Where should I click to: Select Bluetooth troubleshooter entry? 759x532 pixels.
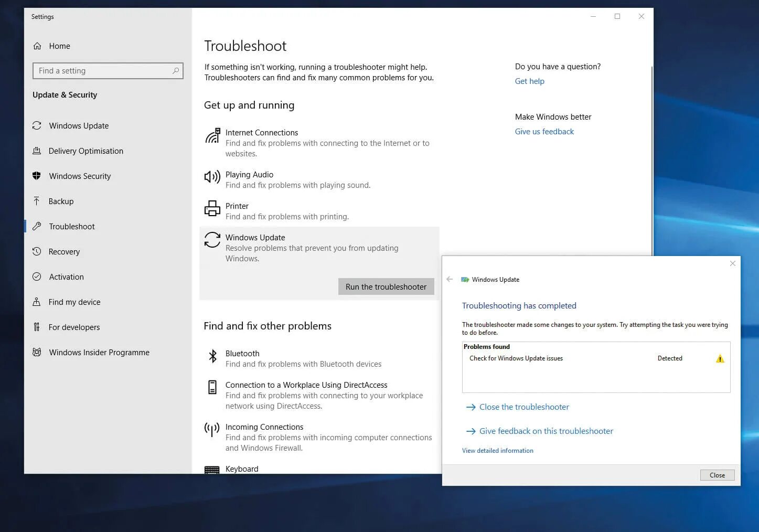click(319, 359)
